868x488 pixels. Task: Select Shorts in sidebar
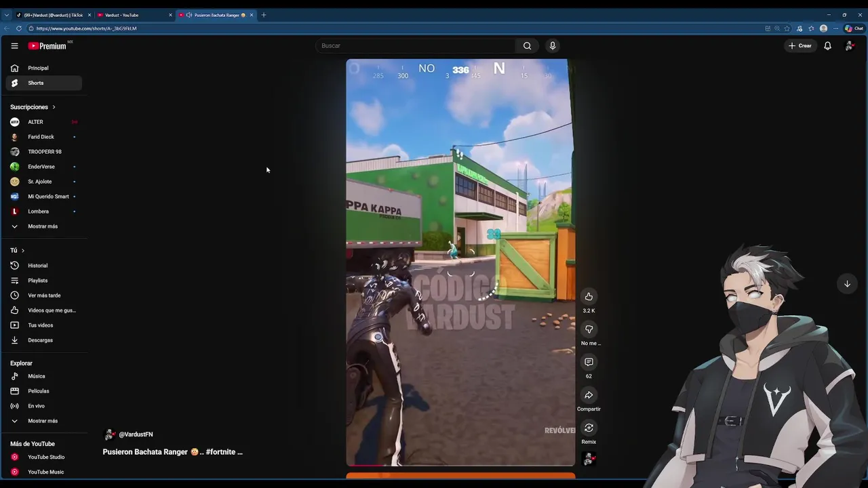[x=44, y=83]
